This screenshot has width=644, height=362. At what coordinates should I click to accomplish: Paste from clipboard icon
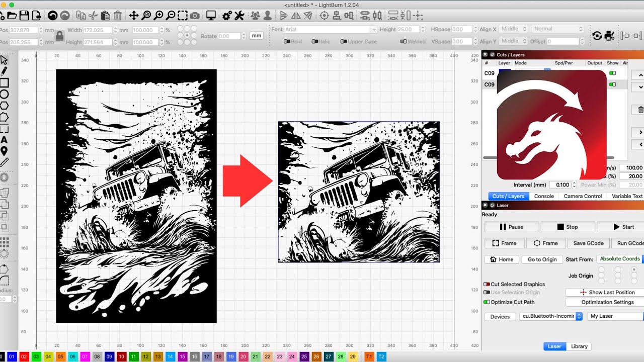pyautogui.click(x=105, y=16)
